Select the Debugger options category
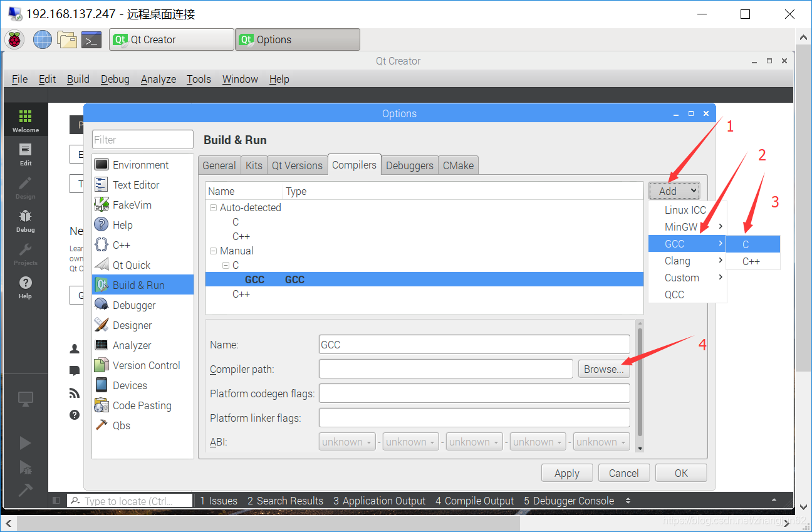 click(143, 305)
